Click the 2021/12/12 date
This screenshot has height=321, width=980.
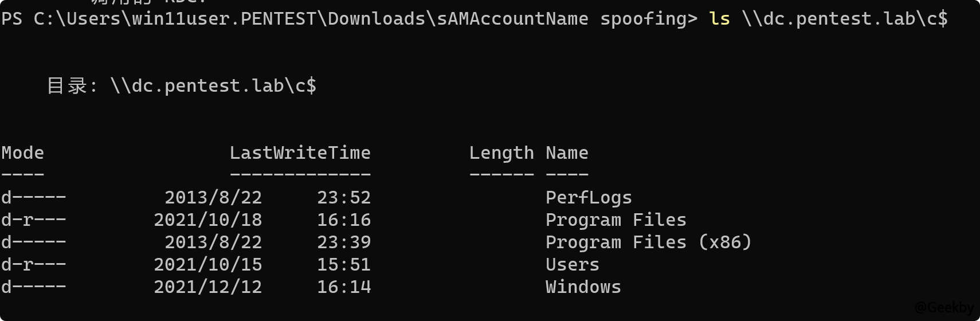click(x=207, y=287)
